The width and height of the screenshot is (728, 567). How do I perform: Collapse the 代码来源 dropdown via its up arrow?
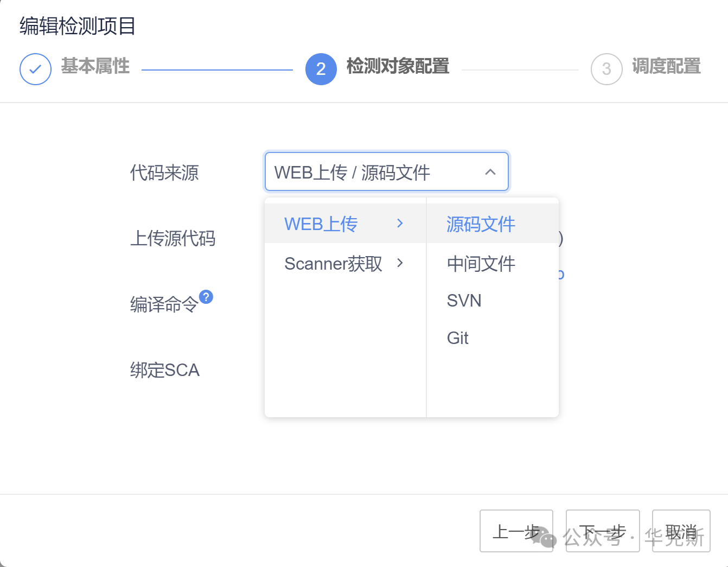[491, 172]
